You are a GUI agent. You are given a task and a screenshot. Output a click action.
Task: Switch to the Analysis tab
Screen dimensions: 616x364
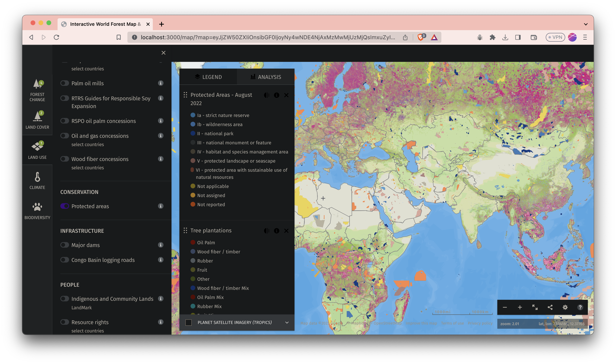click(266, 77)
